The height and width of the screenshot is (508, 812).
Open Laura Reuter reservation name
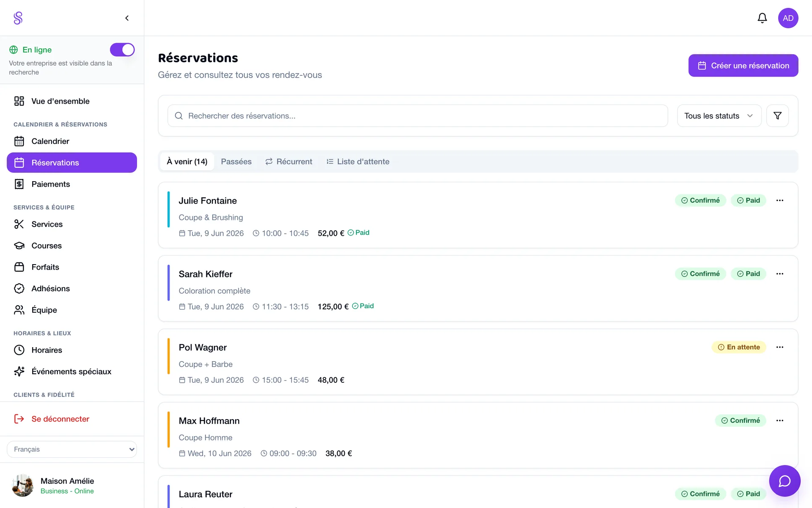(x=206, y=494)
